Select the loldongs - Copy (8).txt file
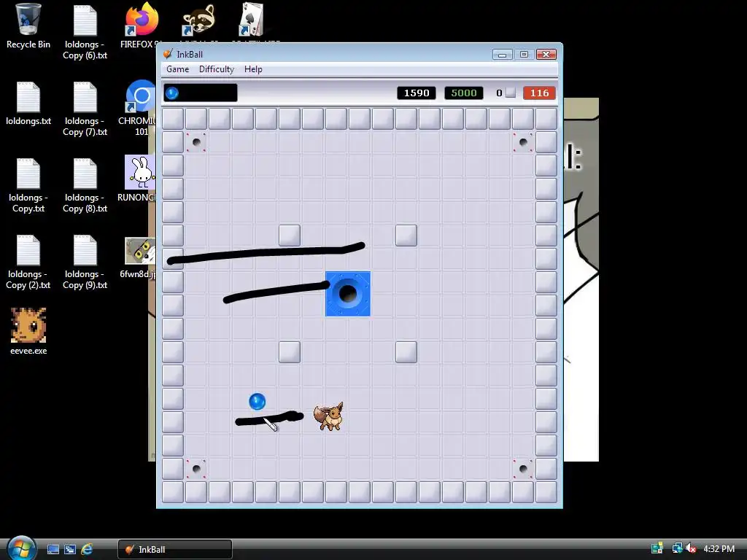Viewport: 747px width, 560px height. pos(85,185)
